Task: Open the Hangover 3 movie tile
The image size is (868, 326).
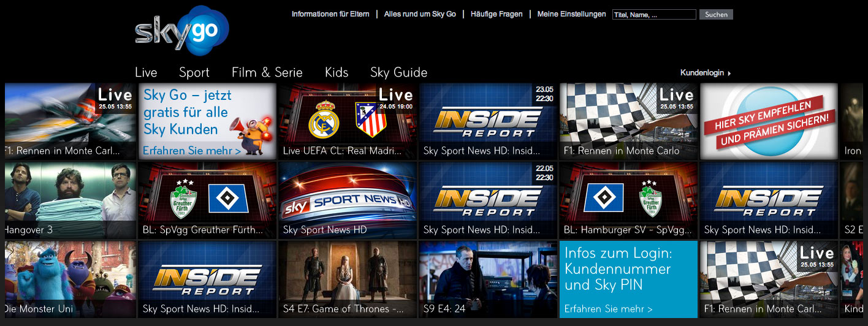Action: coord(70,200)
